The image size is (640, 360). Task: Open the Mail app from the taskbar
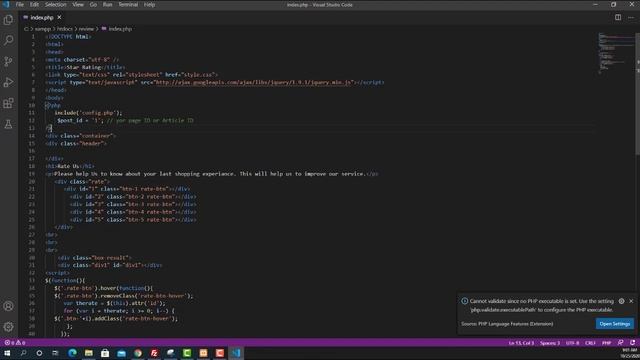tap(121, 353)
